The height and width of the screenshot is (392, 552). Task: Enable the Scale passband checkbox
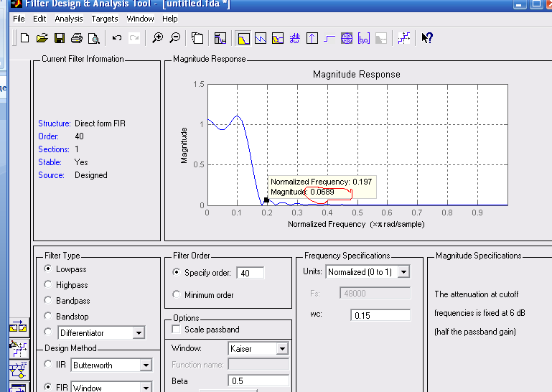coord(176,329)
